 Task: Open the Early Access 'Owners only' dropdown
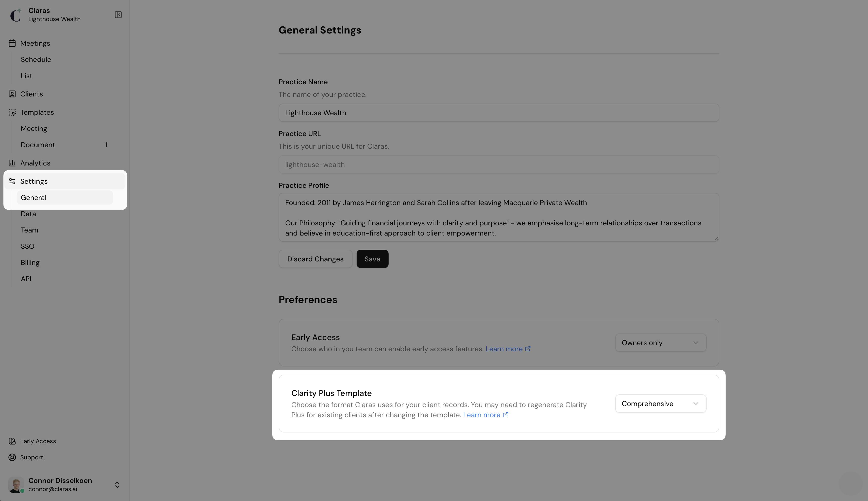660,343
